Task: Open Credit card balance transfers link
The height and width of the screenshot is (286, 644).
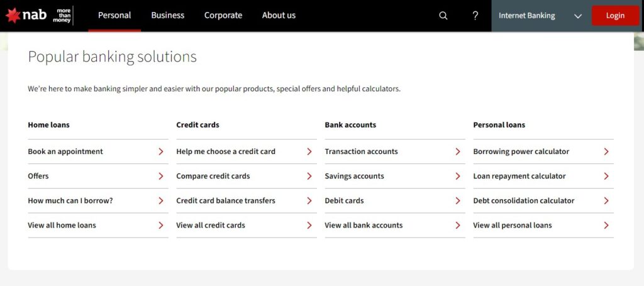Action: [x=226, y=201]
